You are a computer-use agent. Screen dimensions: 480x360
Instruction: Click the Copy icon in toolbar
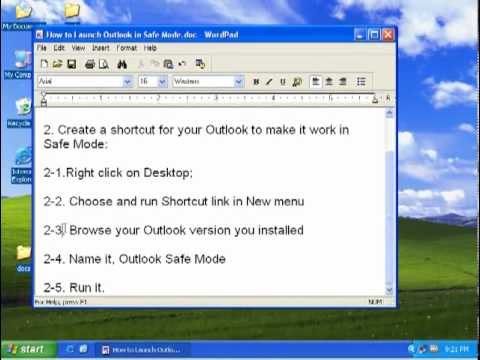coord(154,64)
